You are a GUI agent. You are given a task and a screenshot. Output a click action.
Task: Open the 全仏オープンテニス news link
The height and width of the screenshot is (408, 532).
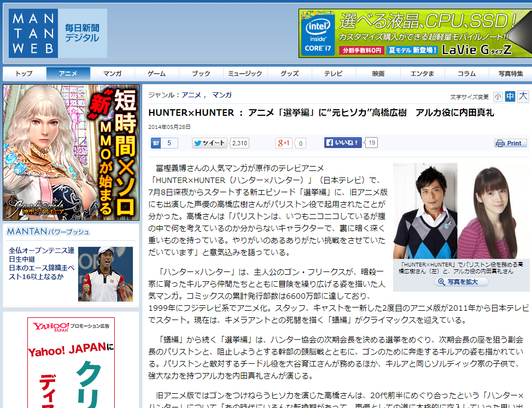tap(42, 263)
